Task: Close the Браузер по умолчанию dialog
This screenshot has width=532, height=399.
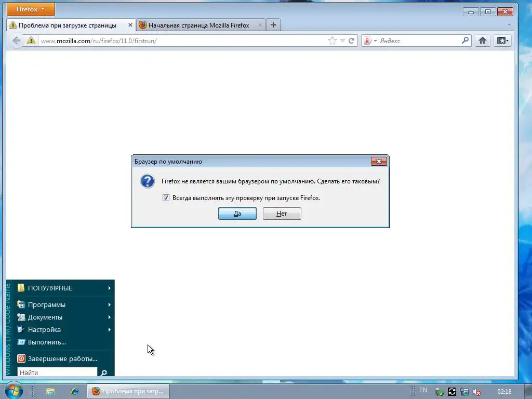Action: [379, 162]
